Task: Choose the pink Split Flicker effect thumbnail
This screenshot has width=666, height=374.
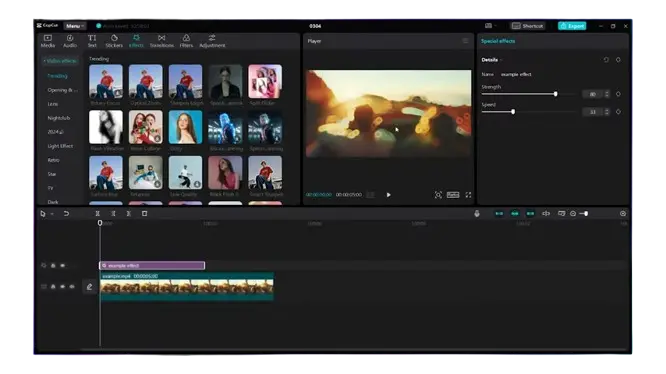Action: pos(265,82)
